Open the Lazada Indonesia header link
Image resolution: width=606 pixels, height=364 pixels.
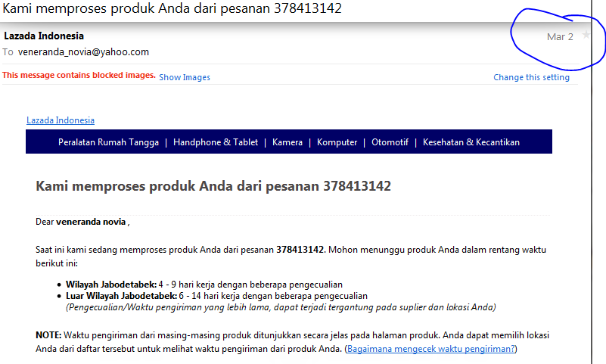[x=61, y=120]
